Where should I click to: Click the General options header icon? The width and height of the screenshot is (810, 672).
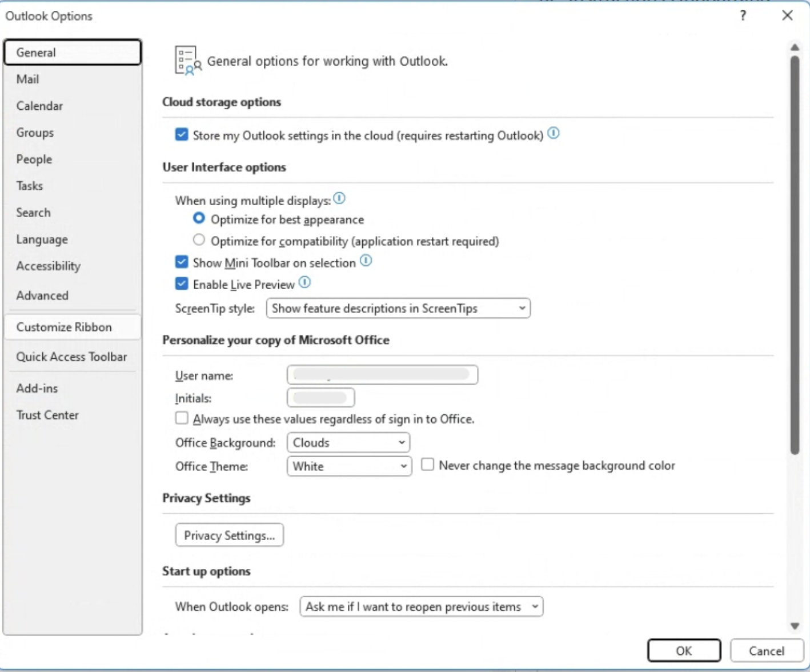pos(188,61)
